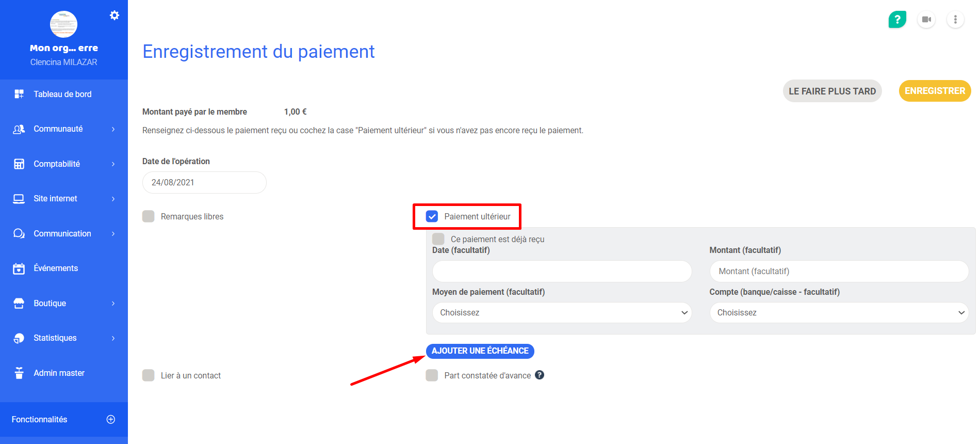This screenshot has width=980, height=444.
Task: Open the Communication menu item
Action: 64,233
